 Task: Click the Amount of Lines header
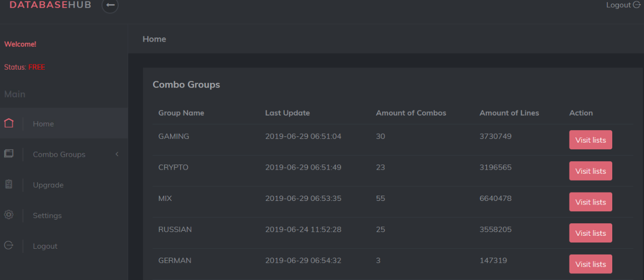pyautogui.click(x=509, y=113)
